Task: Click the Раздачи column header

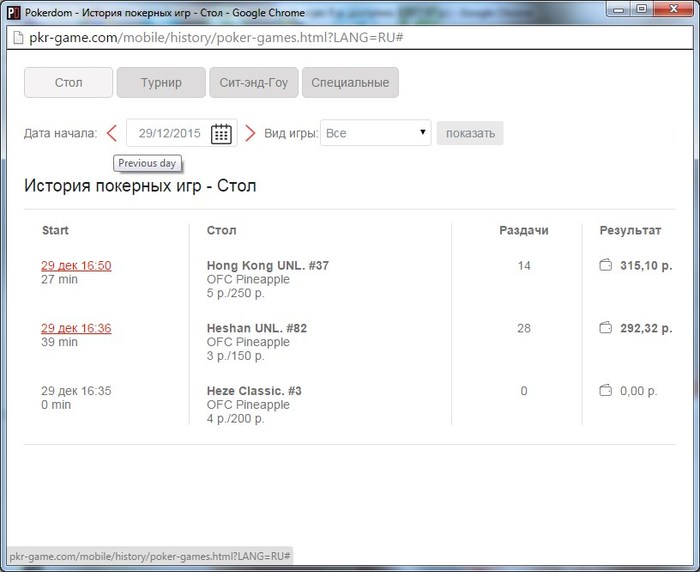Action: (524, 230)
